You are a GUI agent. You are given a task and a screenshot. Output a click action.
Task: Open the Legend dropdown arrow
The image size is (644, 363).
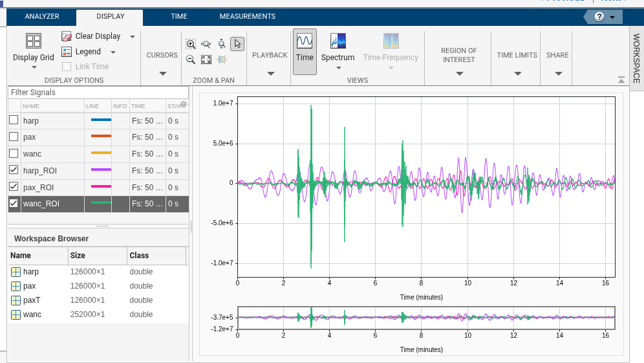pyautogui.click(x=113, y=52)
